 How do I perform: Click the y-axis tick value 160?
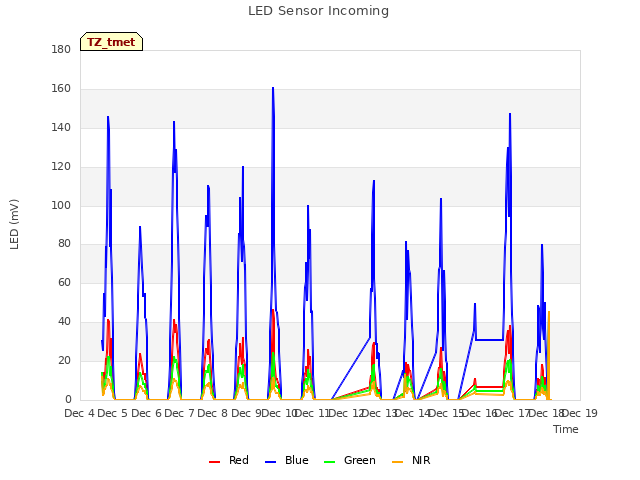pos(61,88)
